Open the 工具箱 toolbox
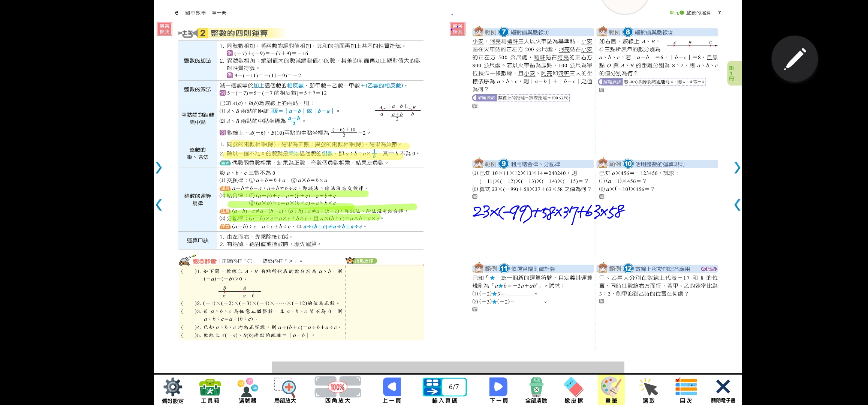This screenshot has height=405, width=868. (x=210, y=390)
